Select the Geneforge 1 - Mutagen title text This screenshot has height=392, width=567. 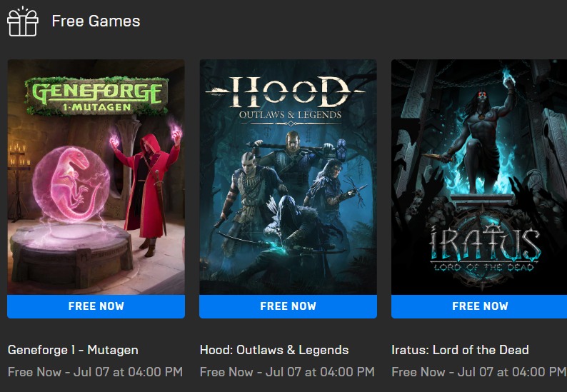73,350
